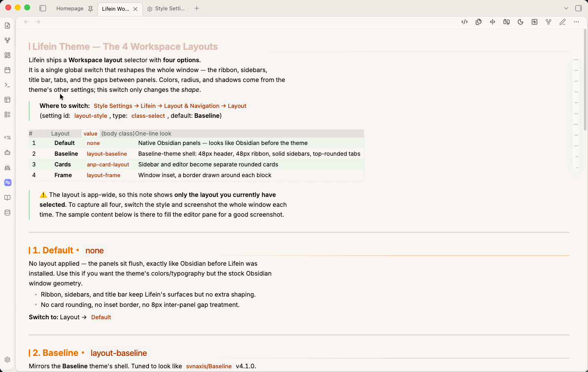Screen dimensions: 588x372
Task: Open local graph icon in view header
Action: (x=548, y=22)
